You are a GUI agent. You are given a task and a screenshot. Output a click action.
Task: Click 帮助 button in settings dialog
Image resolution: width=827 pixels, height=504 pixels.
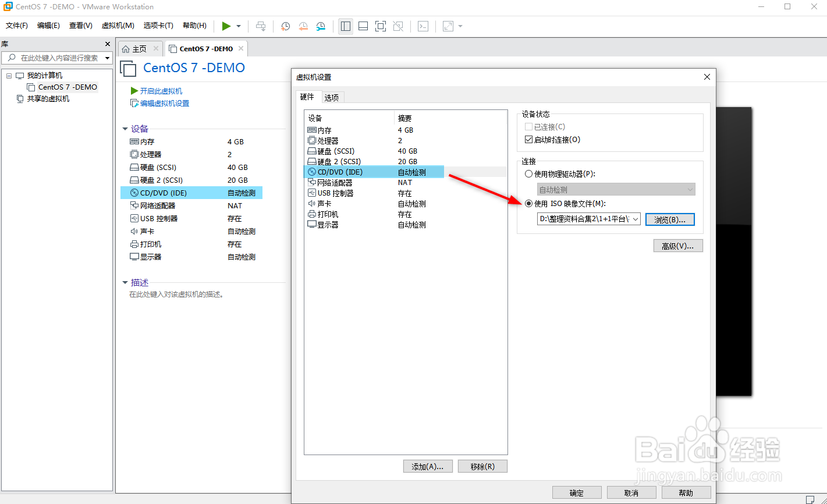[x=686, y=493]
